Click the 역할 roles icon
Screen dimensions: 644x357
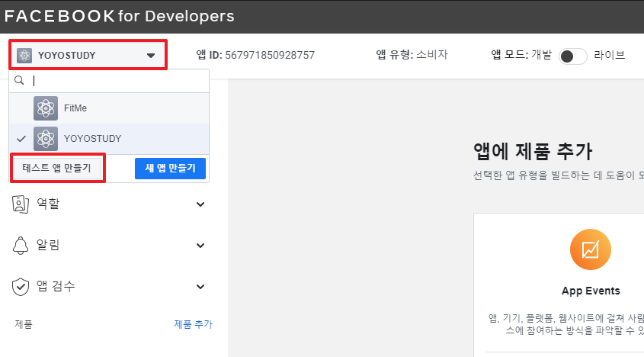pyautogui.click(x=20, y=204)
